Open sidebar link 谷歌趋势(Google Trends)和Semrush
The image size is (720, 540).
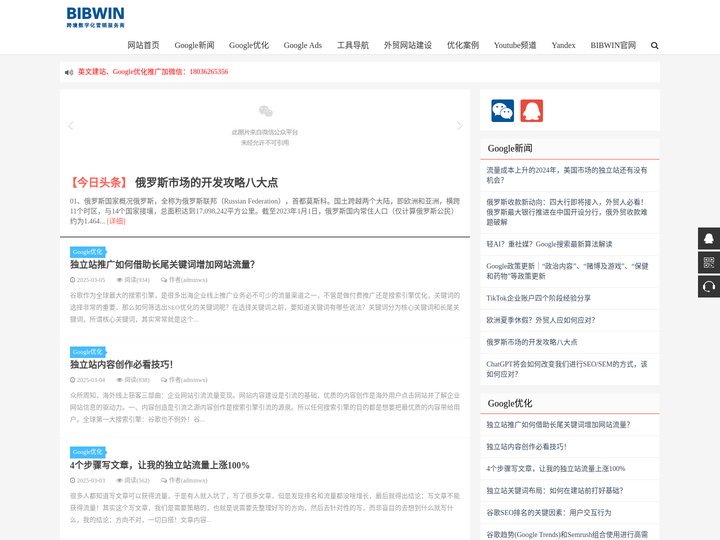(567, 535)
